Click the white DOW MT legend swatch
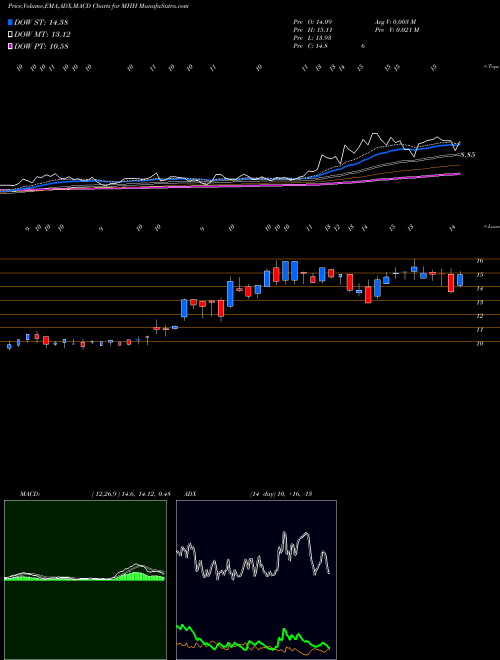The image size is (500, 660). tap(11, 34)
